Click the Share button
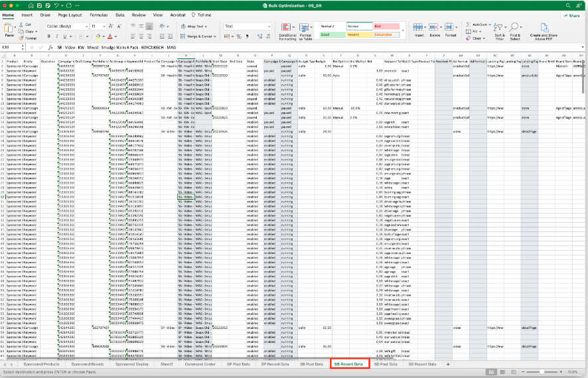The height and width of the screenshot is (378, 588). coord(572,14)
